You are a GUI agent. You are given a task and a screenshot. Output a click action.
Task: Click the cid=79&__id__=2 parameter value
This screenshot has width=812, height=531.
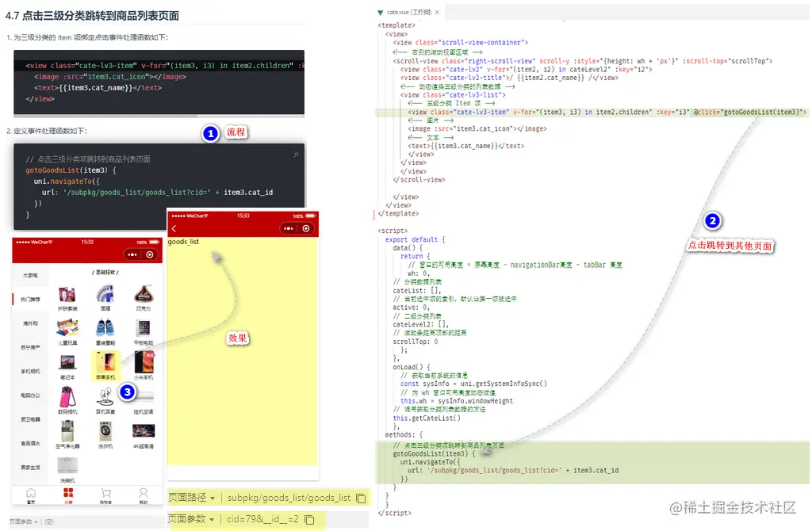[x=262, y=519]
